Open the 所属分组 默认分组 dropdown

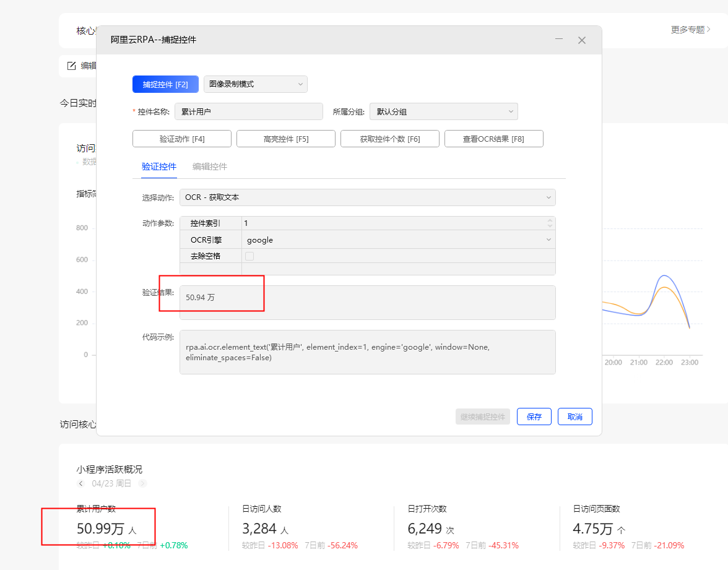tap(443, 112)
